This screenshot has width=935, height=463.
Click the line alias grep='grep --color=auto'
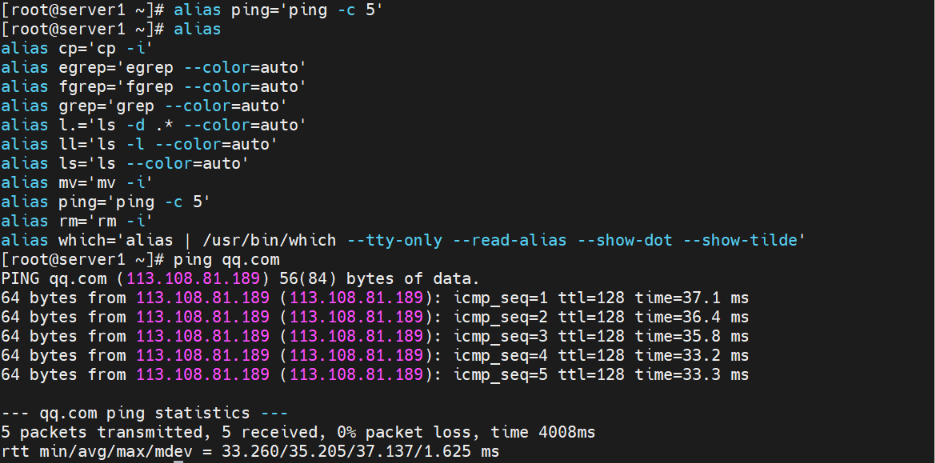pos(144,106)
